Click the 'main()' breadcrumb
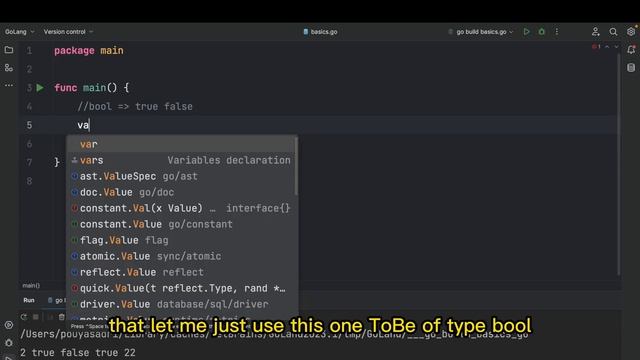 31,285
